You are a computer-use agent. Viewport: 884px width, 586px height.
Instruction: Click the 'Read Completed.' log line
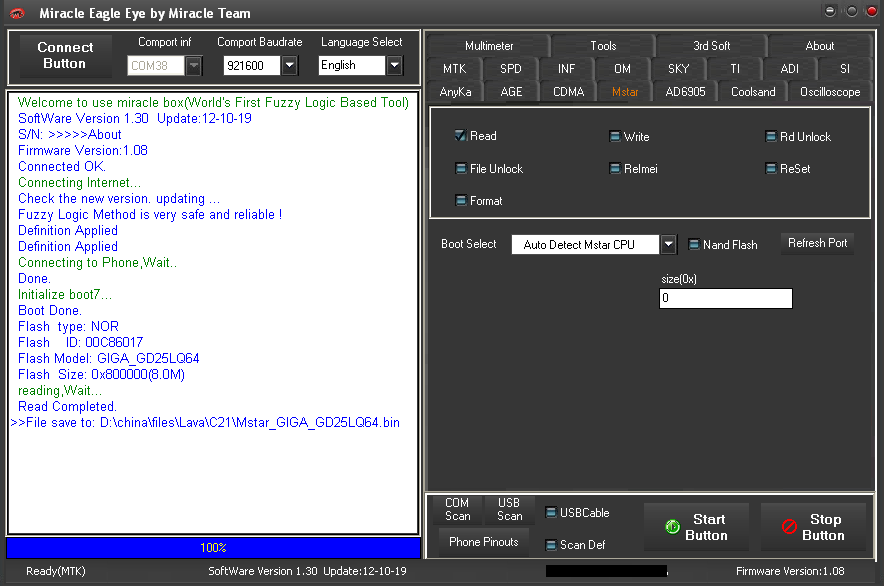[x=67, y=407]
